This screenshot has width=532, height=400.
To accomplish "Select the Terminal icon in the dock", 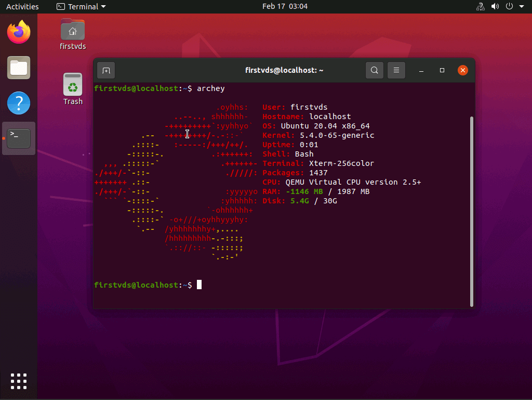I will coord(19,138).
